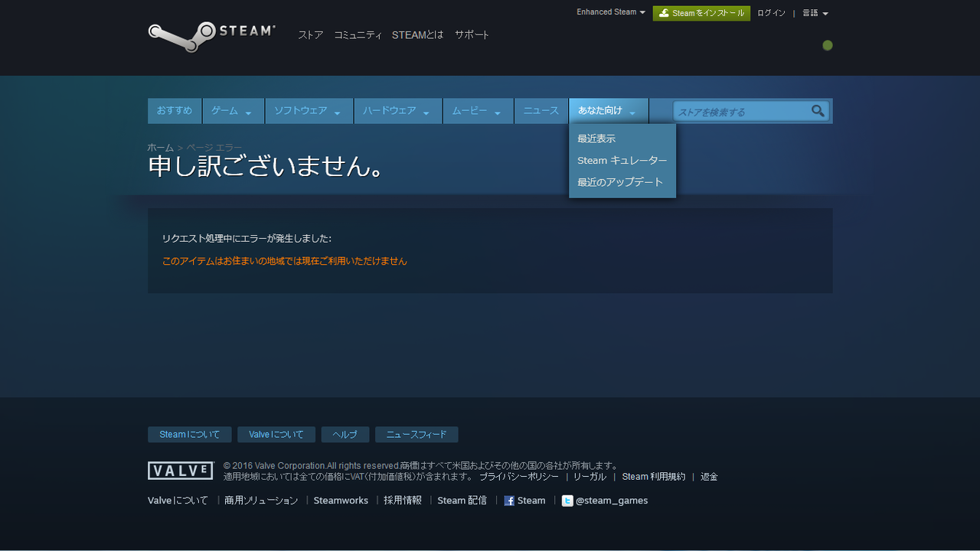Open the Enhanced Steam dropdown
This screenshot has height=551, width=980.
(x=611, y=12)
